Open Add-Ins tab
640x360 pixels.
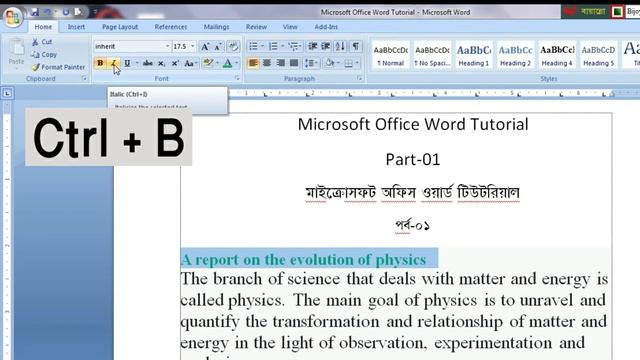click(326, 27)
